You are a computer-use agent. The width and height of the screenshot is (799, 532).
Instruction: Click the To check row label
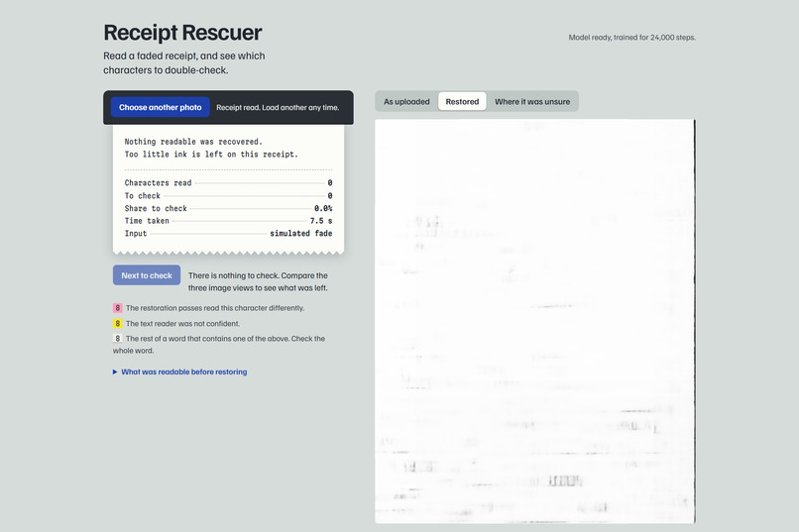(143, 196)
